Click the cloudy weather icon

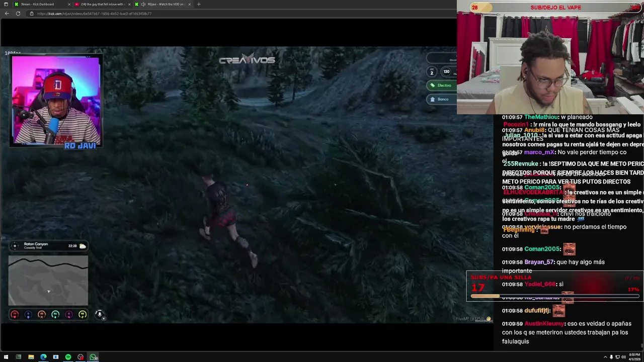[83, 246]
